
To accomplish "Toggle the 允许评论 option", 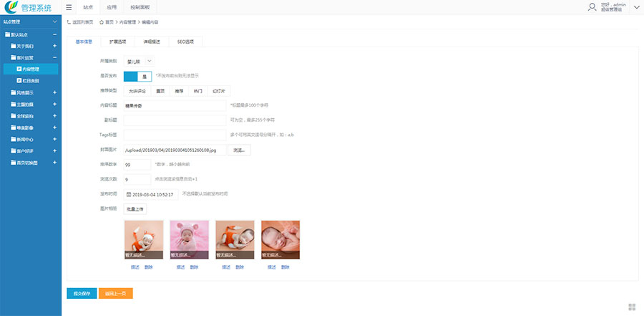I will 137,91.
